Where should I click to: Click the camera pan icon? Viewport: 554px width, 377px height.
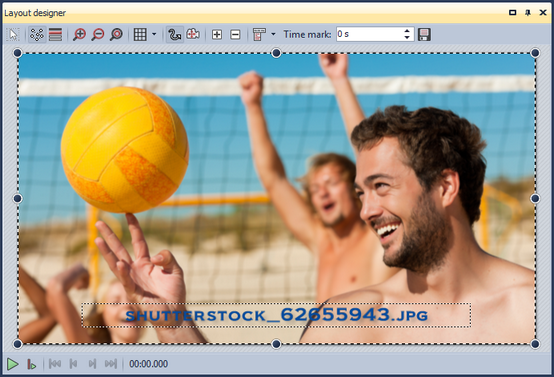point(193,34)
